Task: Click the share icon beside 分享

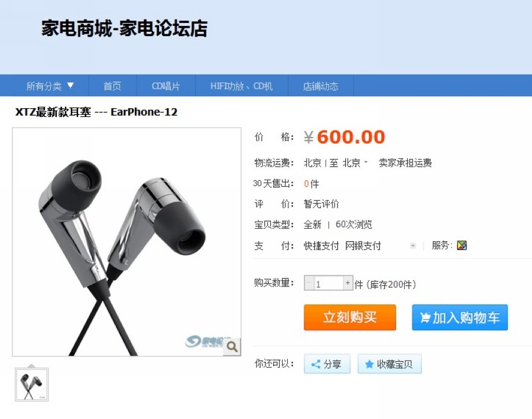Action: [316, 365]
